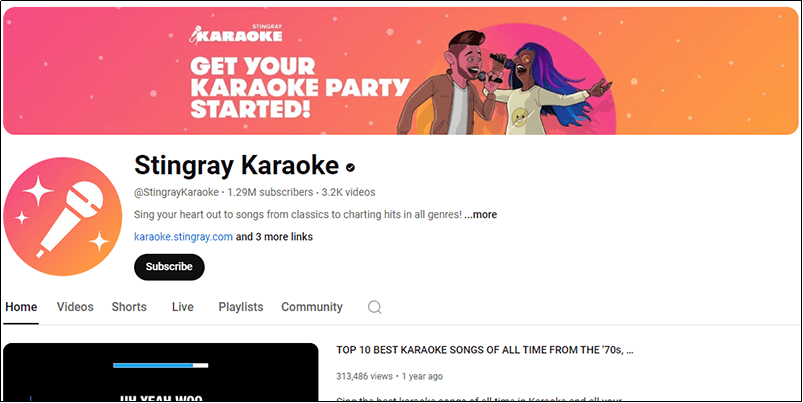Click the Stingray Karaoke microphone avatar
This screenshot has height=403, width=803.
[69, 215]
